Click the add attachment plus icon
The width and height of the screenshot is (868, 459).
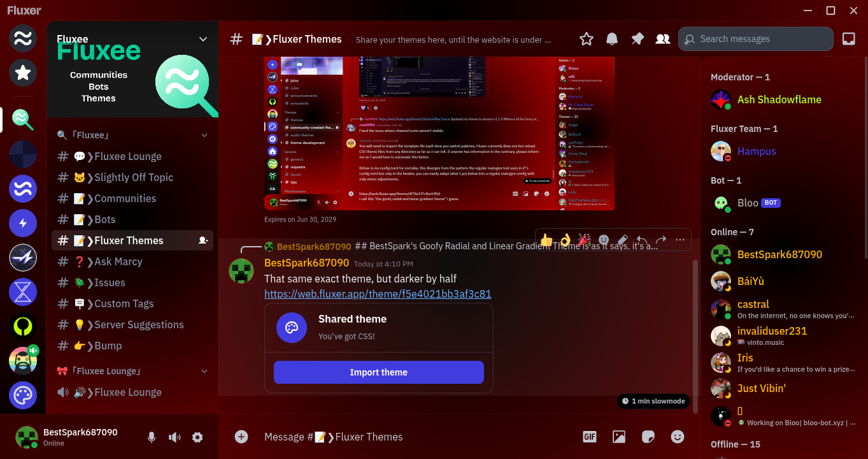[241, 437]
